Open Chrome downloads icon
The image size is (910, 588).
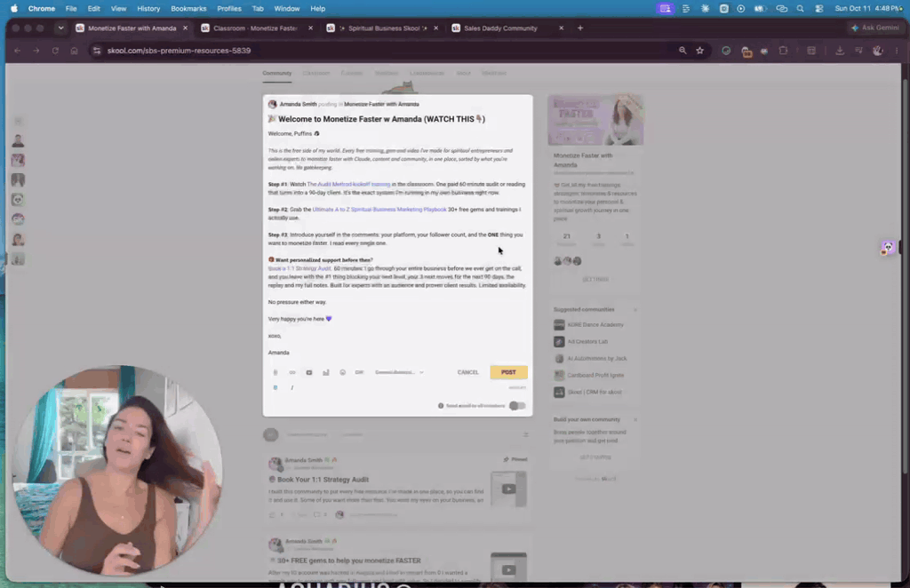point(840,51)
